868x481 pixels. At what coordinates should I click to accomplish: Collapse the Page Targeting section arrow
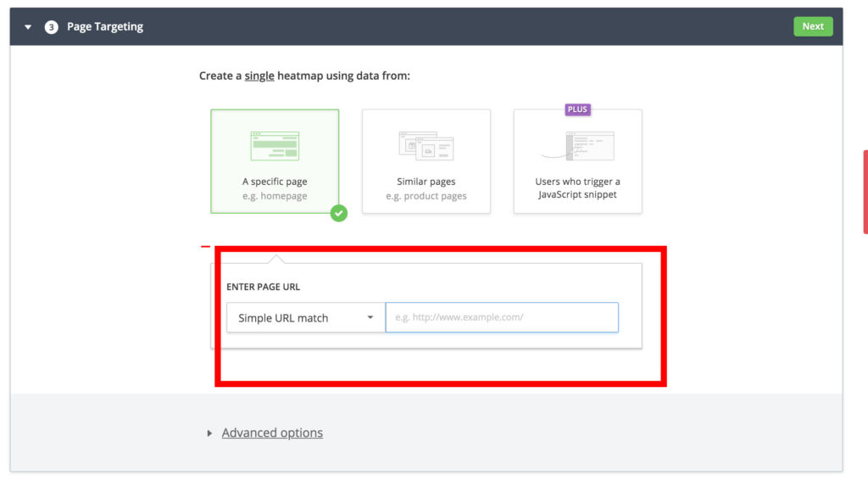[28, 26]
